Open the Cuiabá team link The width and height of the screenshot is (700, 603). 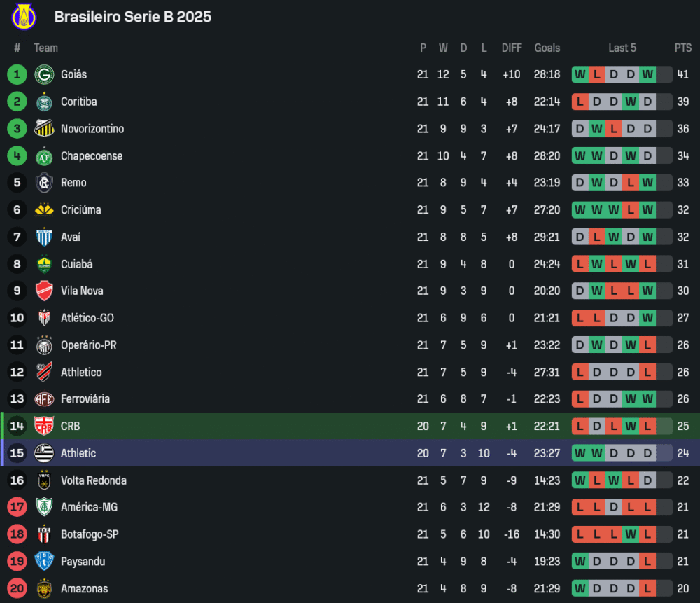[76, 264]
